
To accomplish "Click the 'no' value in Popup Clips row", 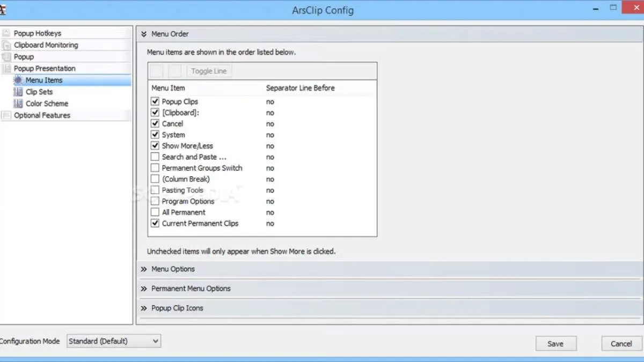I will pos(270,101).
